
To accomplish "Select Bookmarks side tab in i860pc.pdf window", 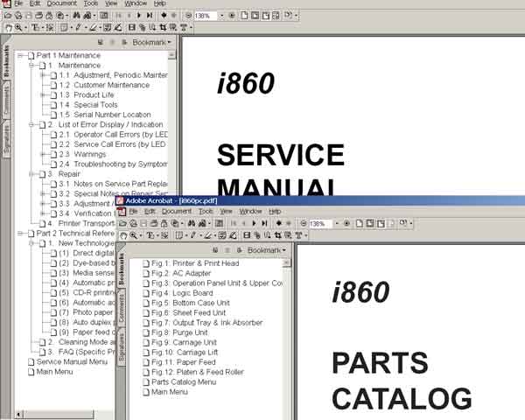I will pos(122,269).
